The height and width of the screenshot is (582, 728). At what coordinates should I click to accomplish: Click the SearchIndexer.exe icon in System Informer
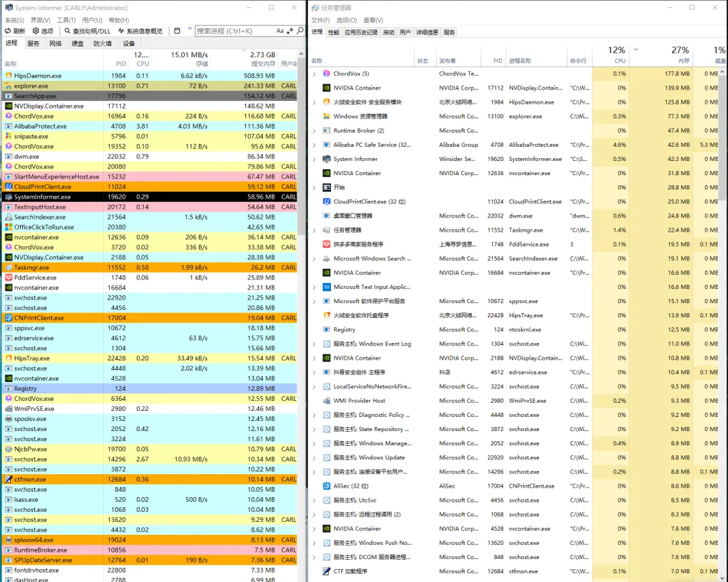[8, 217]
